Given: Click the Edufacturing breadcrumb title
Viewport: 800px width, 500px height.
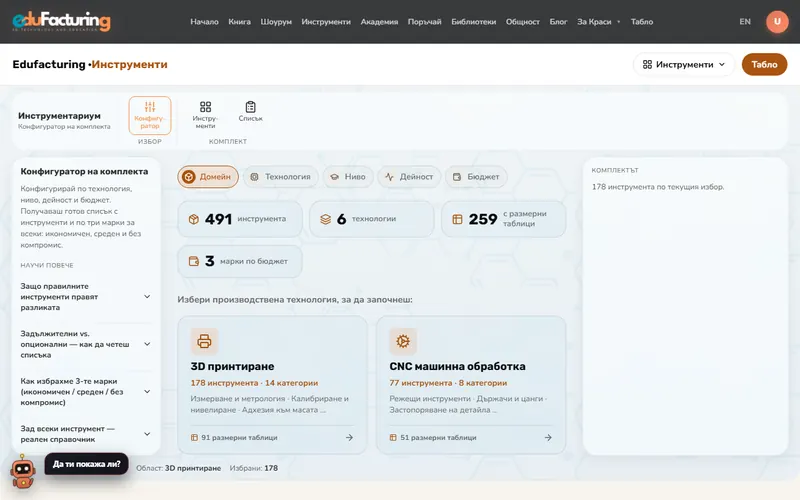Looking at the screenshot, I should [x=49, y=64].
